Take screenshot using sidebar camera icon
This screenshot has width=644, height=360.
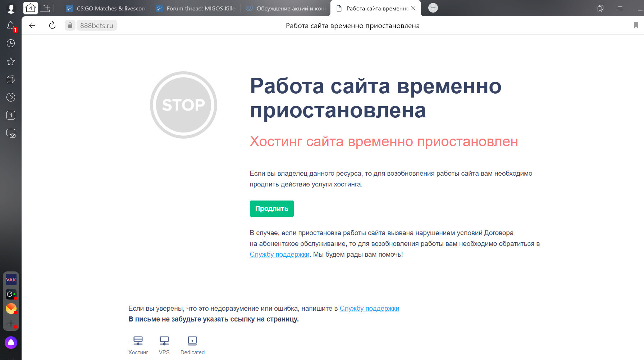pyautogui.click(x=11, y=133)
